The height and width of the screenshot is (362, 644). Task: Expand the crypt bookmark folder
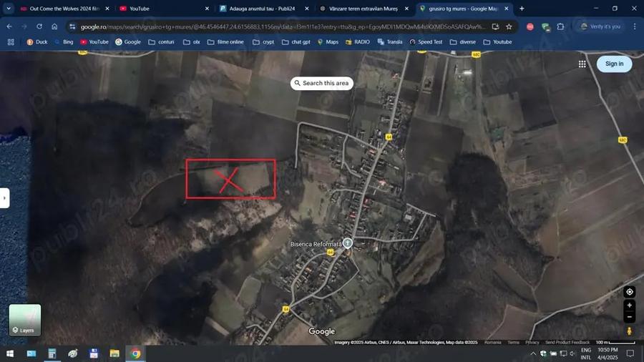pyautogui.click(x=263, y=42)
